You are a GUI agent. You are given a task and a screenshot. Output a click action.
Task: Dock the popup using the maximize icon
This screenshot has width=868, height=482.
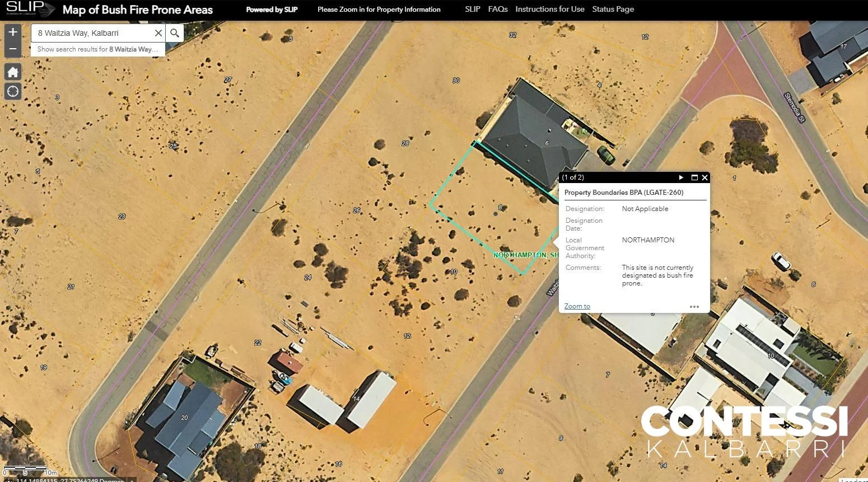[x=693, y=177]
